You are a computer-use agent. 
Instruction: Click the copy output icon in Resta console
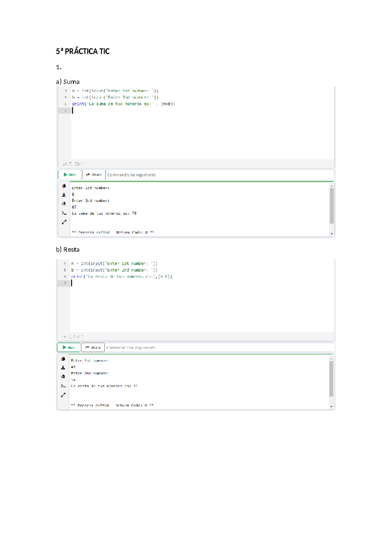click(x=63, y=359)
